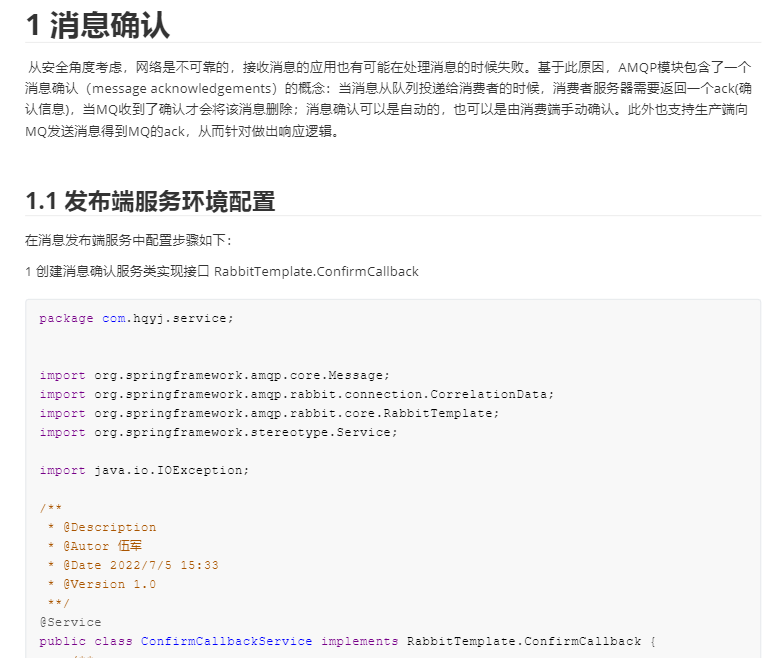This screenshot has height=658, width=781.
Task: Click the "@Service" annotation in the code
Action: point(70,622)
